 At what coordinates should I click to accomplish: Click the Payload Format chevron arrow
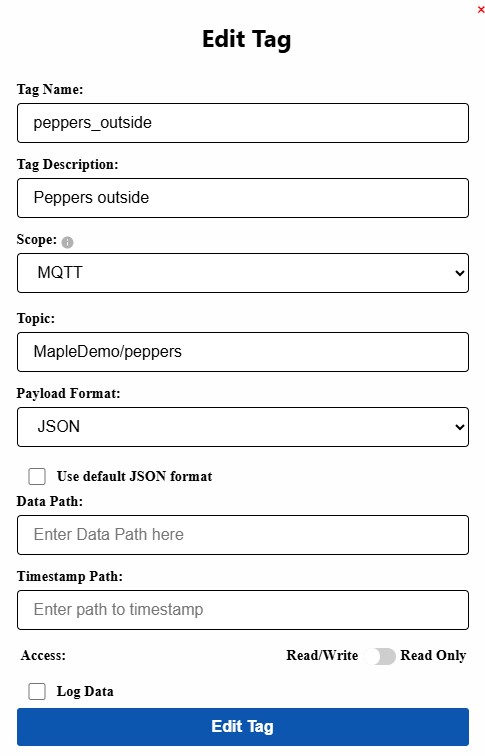459,427
